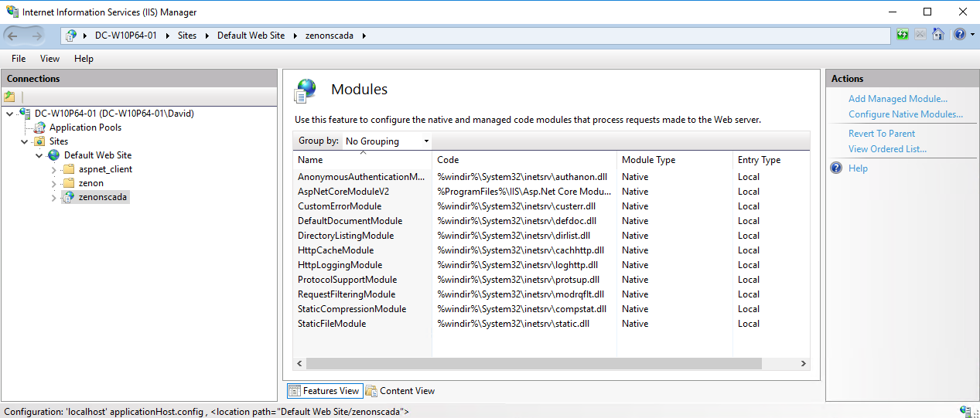Open dropdown arrow after Sites in breadcrumb
980x418 pixels.
[207, 36]
